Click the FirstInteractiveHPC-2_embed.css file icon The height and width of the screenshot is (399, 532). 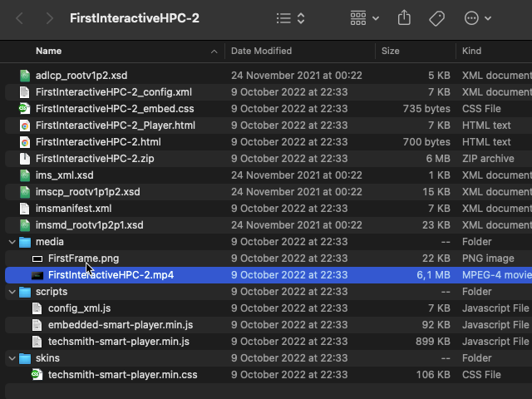(x=25, y=109)
